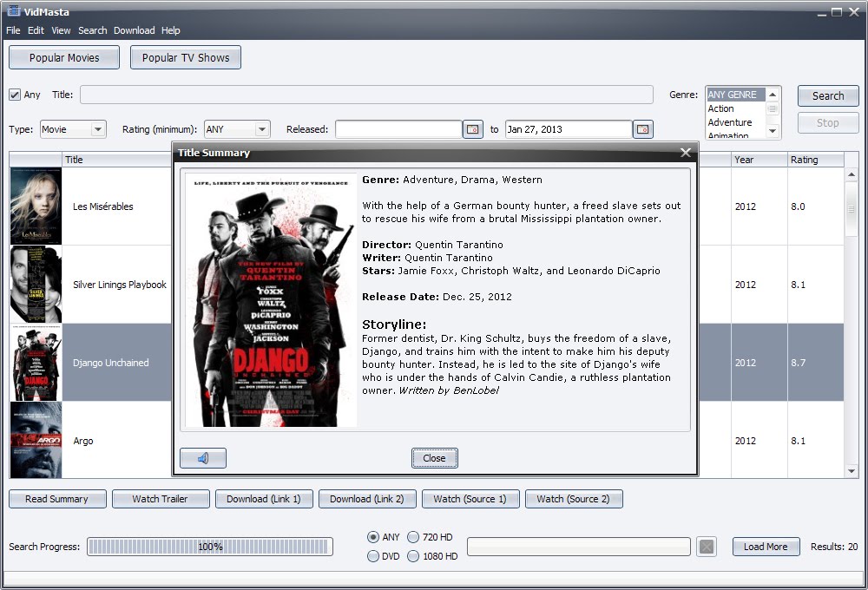Click Close in Title Summary dialog
The height and width of the screenshot is (590, 868).
[435, 458]
